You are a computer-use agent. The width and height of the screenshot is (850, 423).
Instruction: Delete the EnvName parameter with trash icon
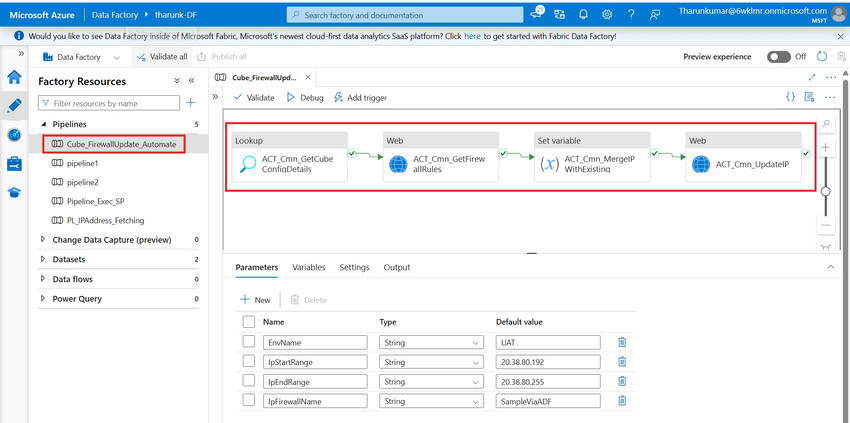tap(622, 342)
